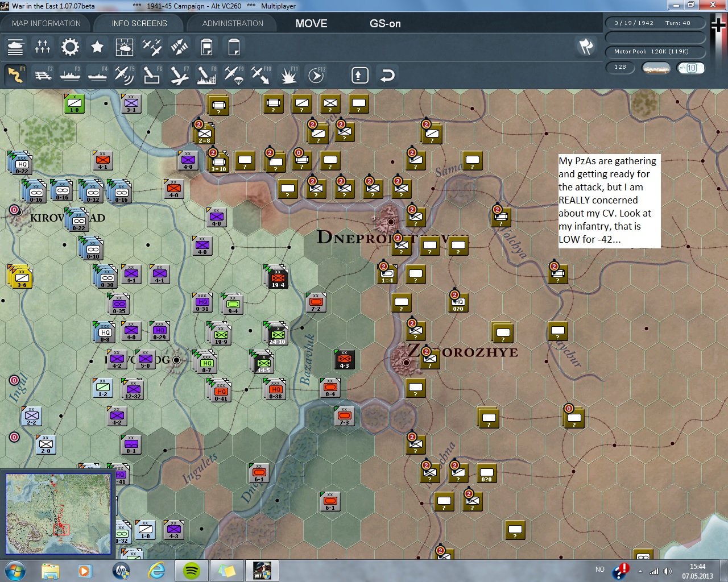This screenshot has height=582, width=728.
Task: Open Spotify from the taskbar
Action: pos(192,571)
